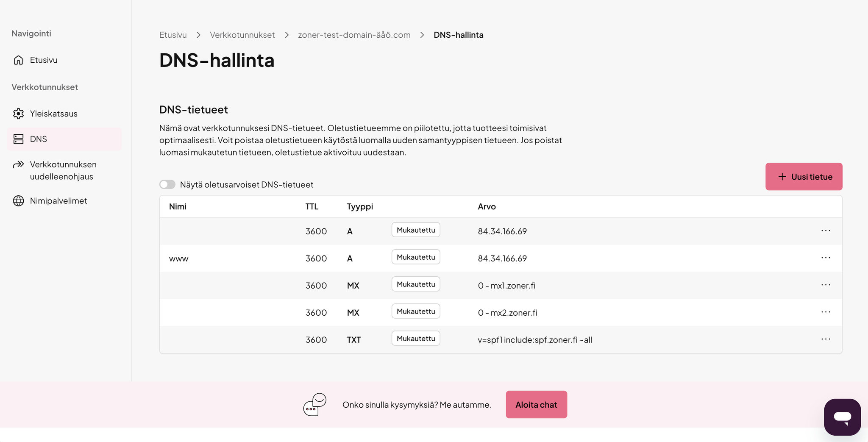
Task: Click the TXT type cell
Action: [354, 340]
